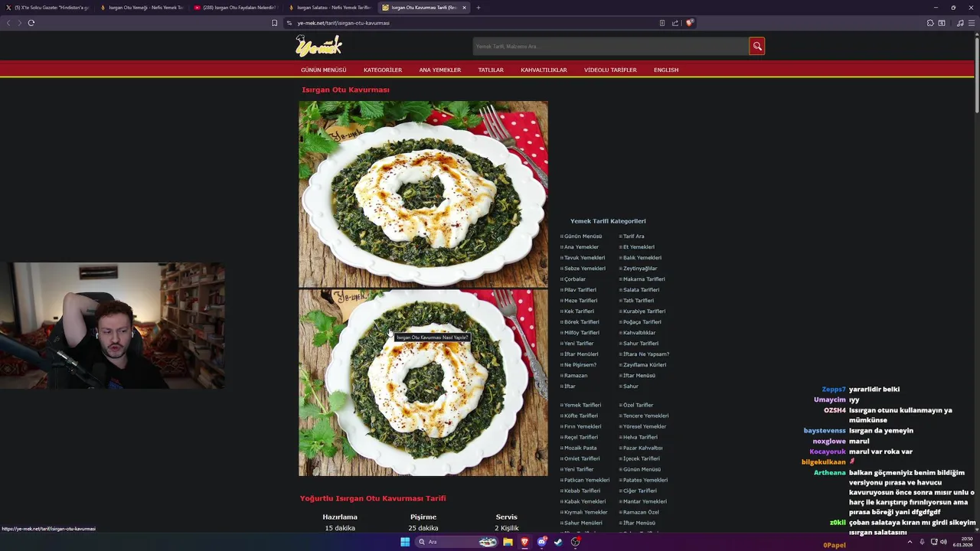Open Tencere Yemekleri category link
Screen dimensions: 980x551
(646, 416)
